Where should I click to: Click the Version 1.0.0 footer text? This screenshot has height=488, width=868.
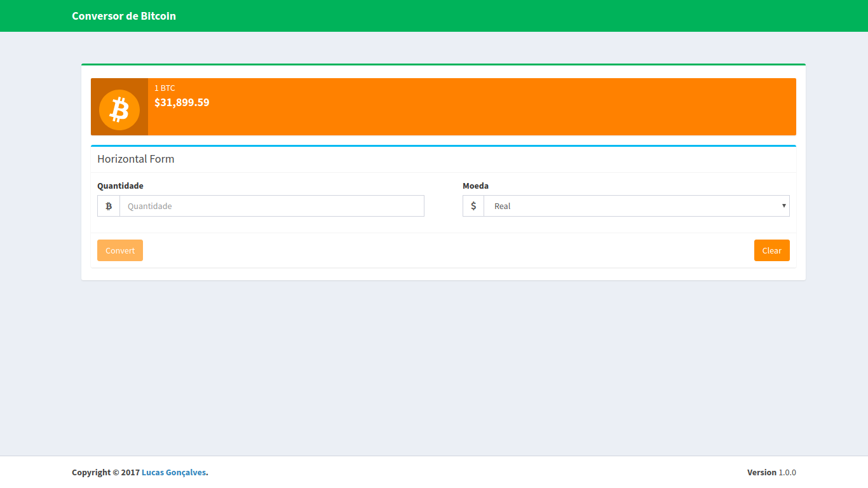[771, 472]
